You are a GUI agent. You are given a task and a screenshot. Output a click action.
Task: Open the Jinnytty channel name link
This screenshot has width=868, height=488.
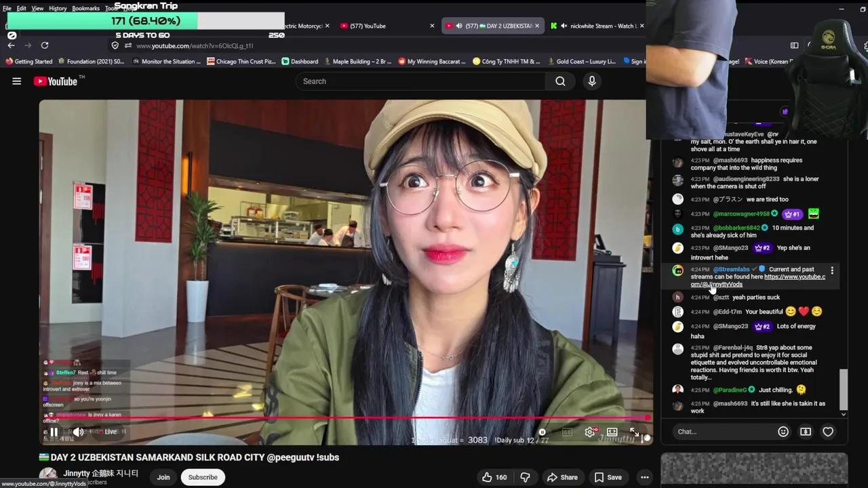coord(100,473)
